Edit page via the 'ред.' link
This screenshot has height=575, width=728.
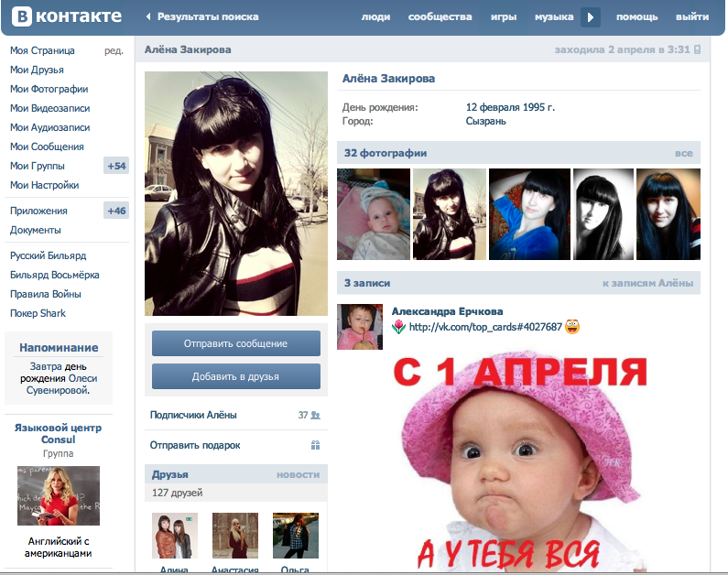[114, 50]
